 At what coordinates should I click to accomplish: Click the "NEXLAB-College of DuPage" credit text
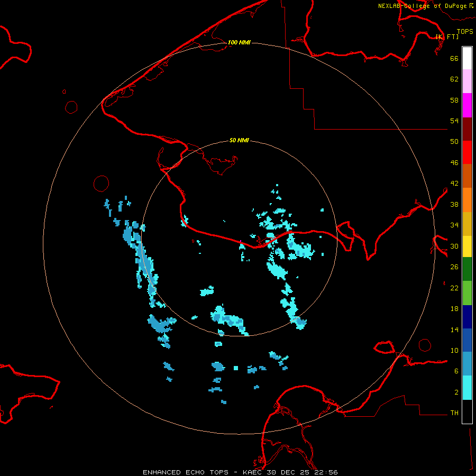(422, 6)
